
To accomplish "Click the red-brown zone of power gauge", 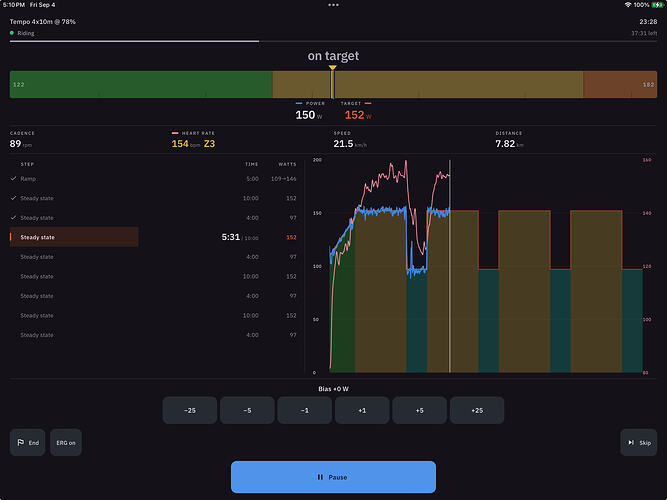I will pos(620,84).
